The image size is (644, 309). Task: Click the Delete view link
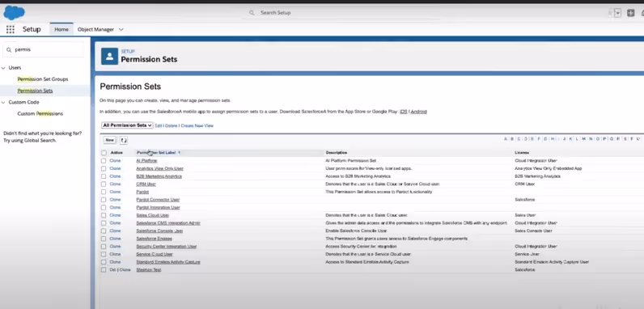172,125
